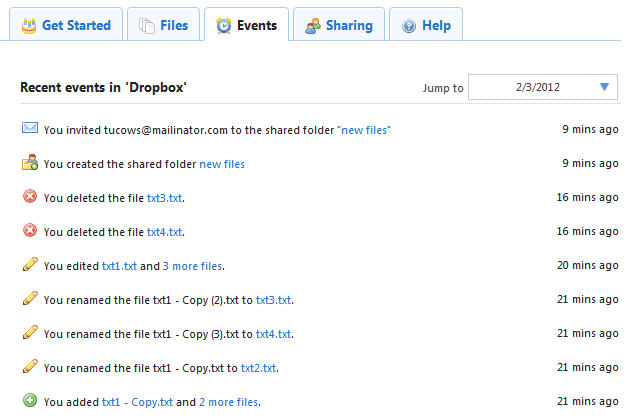The width and height of the screenshot is (629, 419).
Task: Click the documents icon on Files tab
Action: click(x=147, y=26)
